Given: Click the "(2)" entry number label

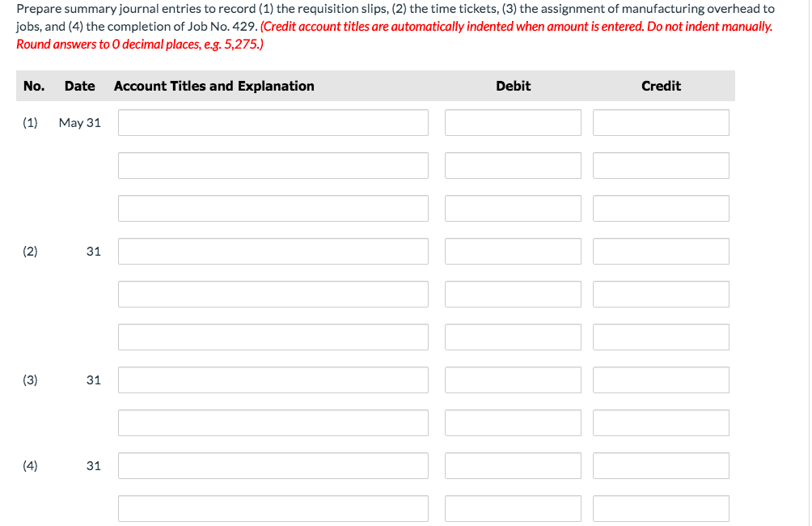Looking at the screenshot, I should [30, 252].
